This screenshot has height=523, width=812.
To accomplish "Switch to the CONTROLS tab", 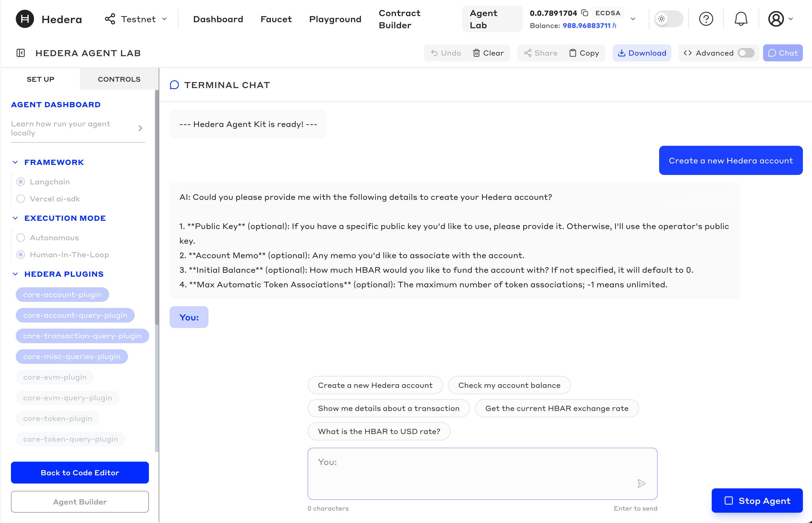I will point(119,79).
